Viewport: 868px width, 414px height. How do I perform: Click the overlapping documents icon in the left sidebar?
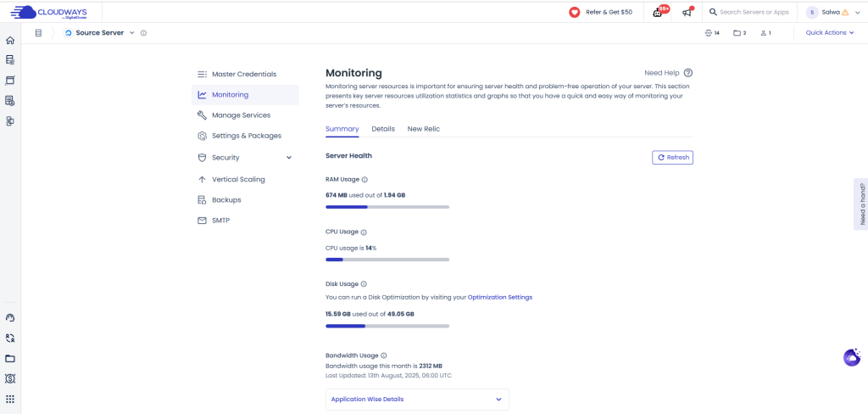point(10,120)
